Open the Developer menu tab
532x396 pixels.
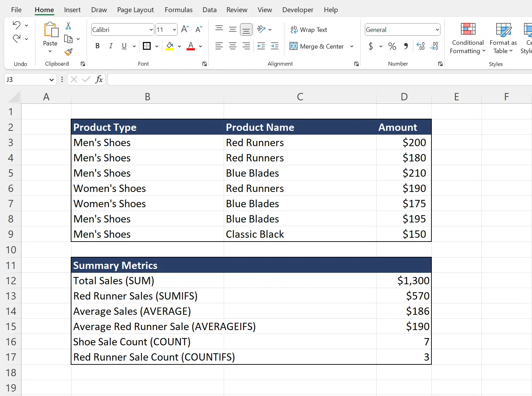[x=298, y=10]
